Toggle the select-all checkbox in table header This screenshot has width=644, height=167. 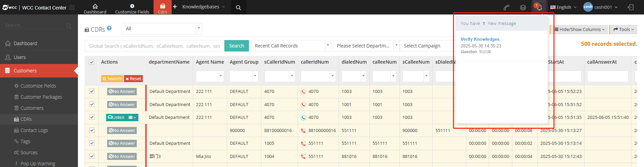[x=91, y=62]
